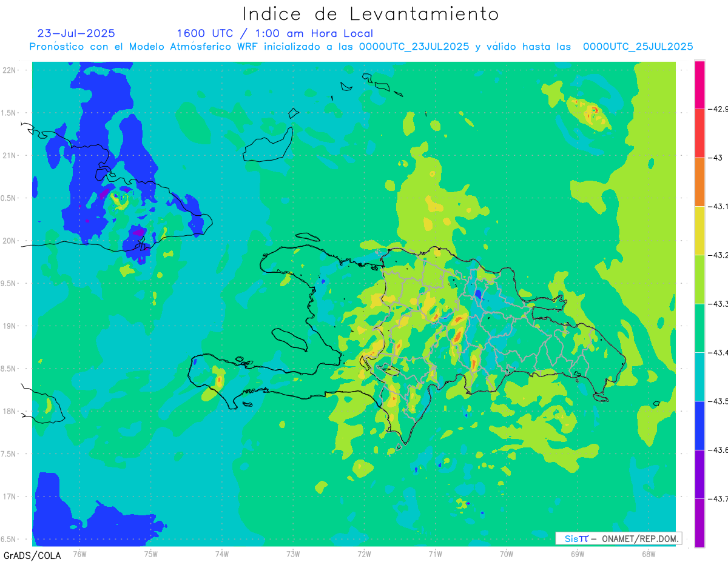Click the longitude label '75W'

coord(150,554)
